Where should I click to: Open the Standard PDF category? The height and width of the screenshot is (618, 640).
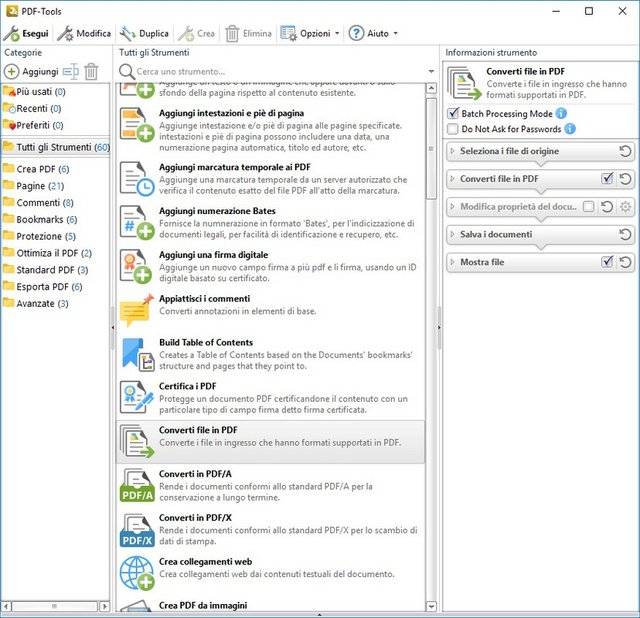[x=45, y=270]
